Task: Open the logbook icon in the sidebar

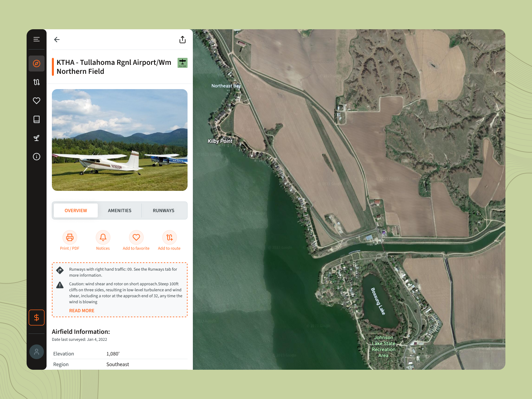Action: coord(37,119)
